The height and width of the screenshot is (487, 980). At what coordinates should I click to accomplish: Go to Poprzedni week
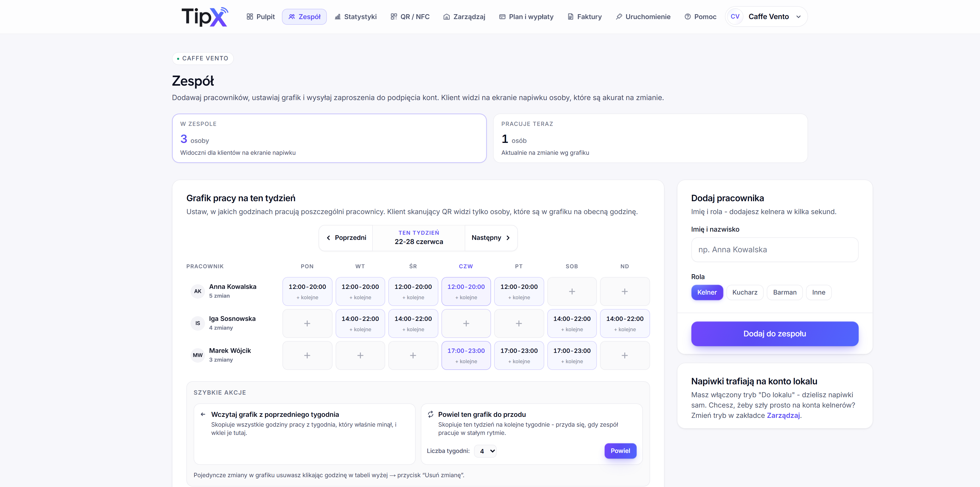pyautogui.click(x=346, y=238)
